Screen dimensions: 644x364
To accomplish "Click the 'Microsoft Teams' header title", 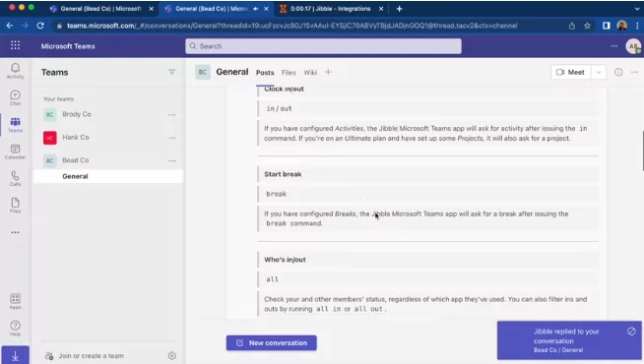I will click(x=68, y=46).
